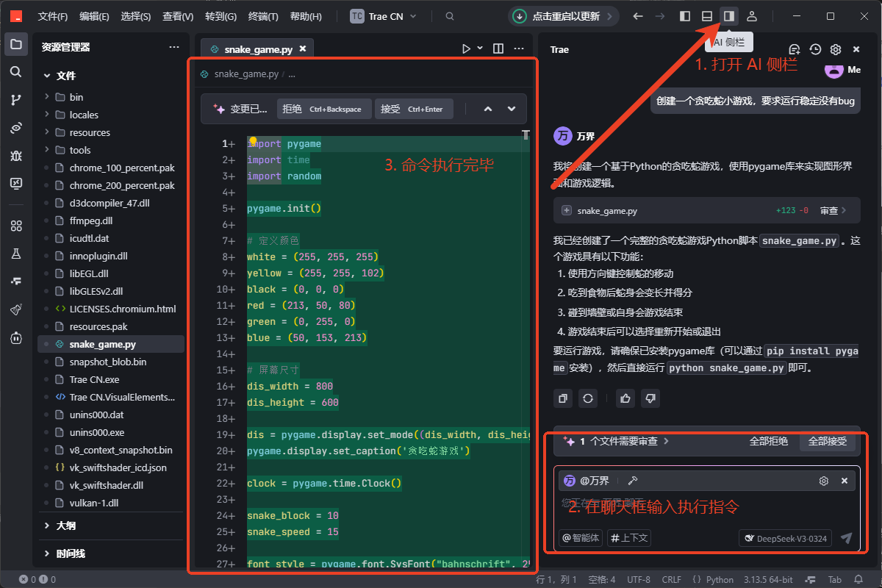Open the Search icon in activity bar

coord(16,72)
